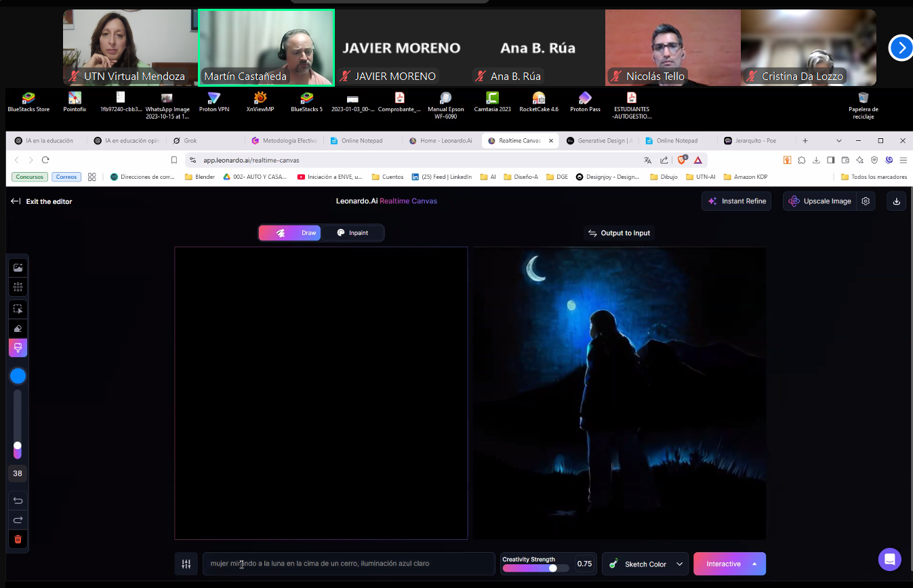Select the eraser tool
Image resolution: width=913 pixels, height=588 pixels.
[18, 329]
